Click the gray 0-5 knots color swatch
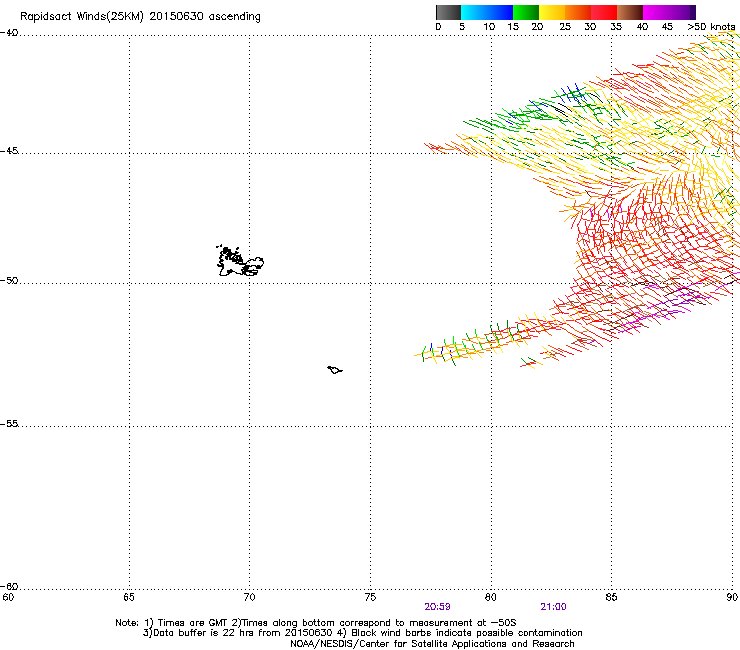The width and height of the screenshot is (740, 650). (448, 12)
